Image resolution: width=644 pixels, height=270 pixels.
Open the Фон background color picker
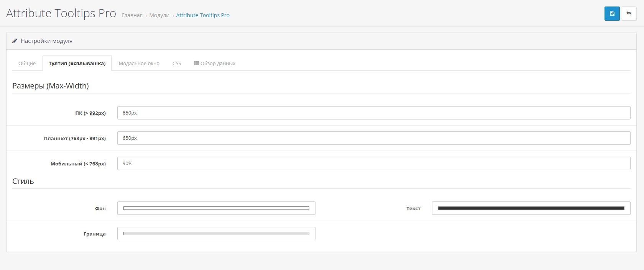[x=216, y=208]
